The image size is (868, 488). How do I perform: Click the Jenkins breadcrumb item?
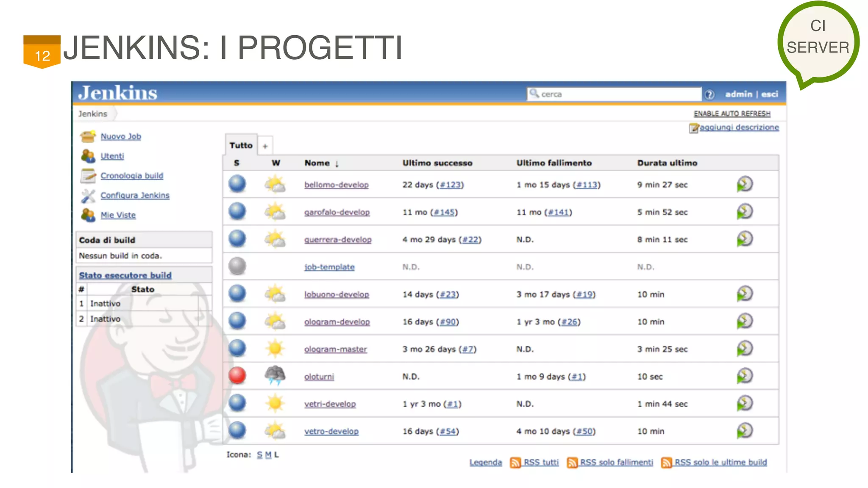click(x=93, y=114)
